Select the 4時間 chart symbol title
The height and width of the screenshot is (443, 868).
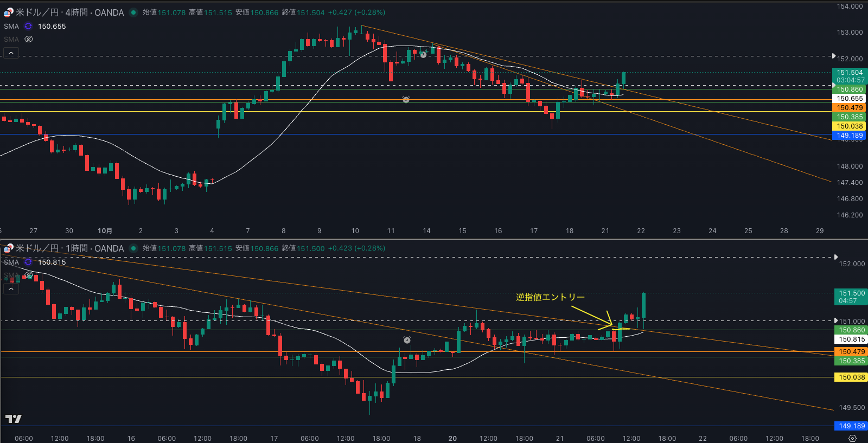69,12
